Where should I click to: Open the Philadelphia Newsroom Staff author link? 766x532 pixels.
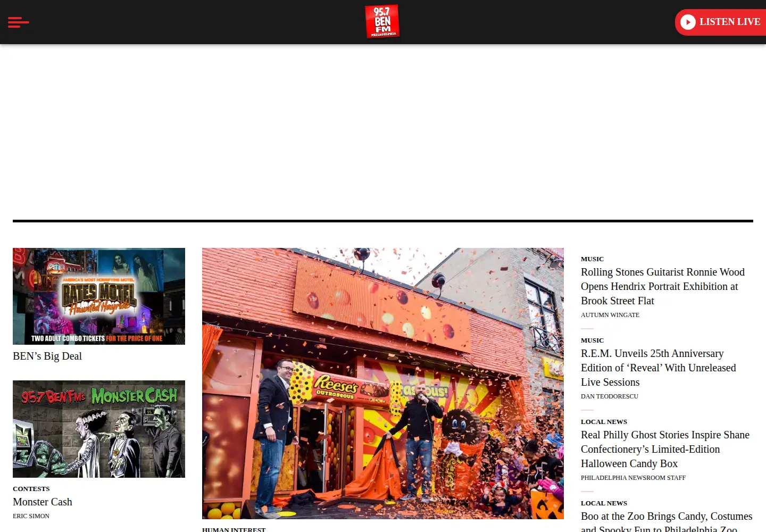633,478
